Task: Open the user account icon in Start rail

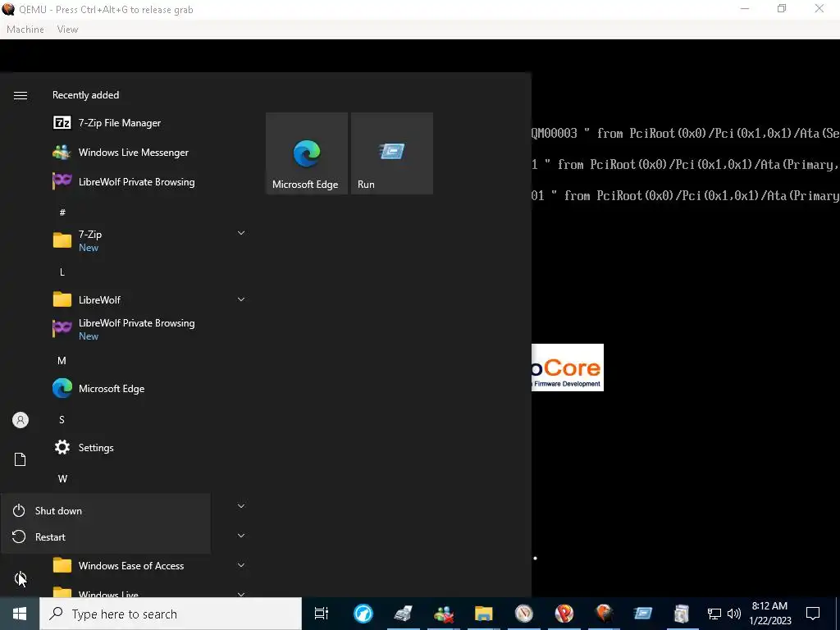Action: click(21, 420)
